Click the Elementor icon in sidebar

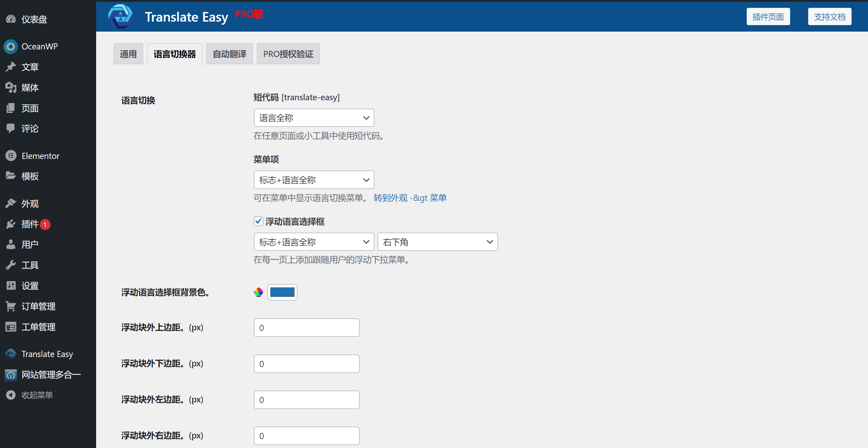[x=11, y=155]
